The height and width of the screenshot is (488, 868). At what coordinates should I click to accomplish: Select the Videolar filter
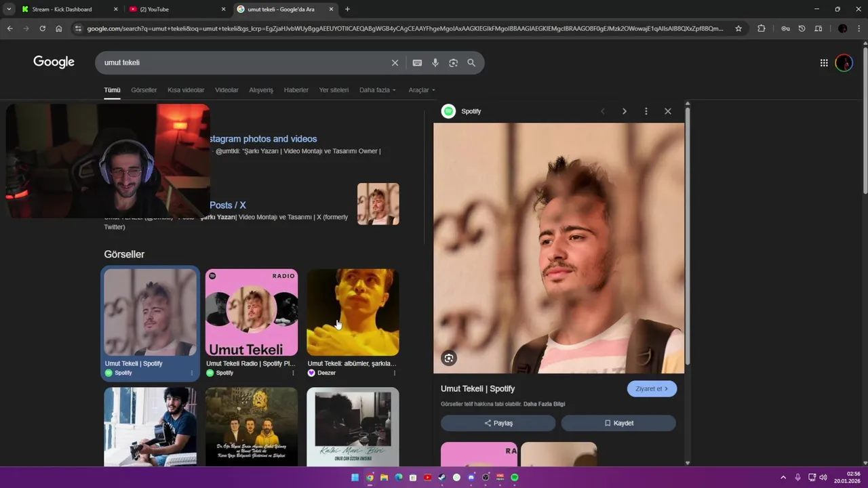(226, 90)
